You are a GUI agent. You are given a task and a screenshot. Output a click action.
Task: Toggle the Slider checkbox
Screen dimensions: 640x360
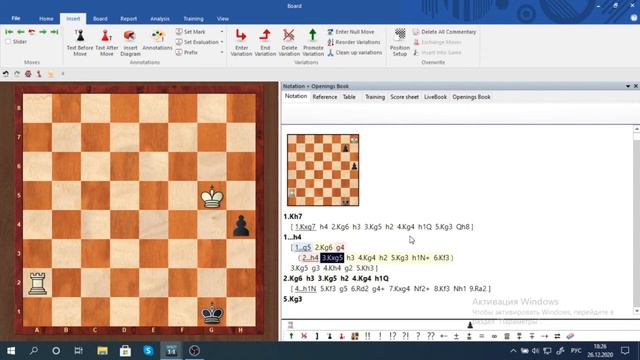(x=8, y=42)
